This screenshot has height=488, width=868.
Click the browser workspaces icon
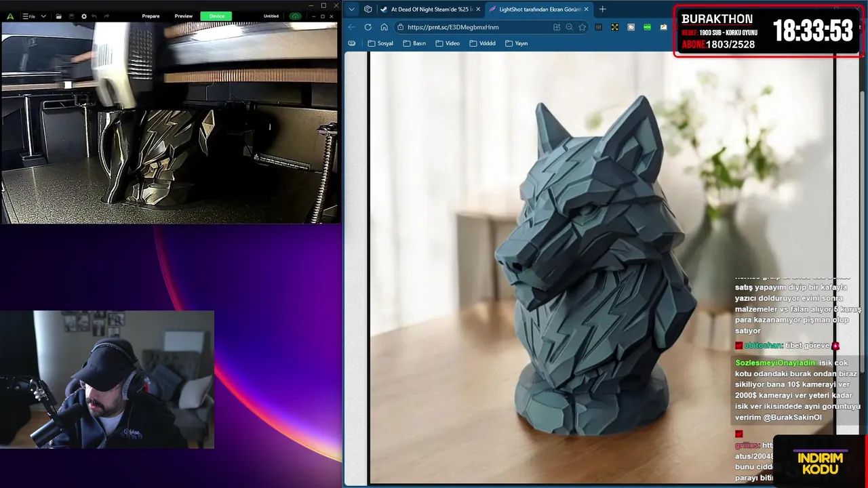point(368,9)
